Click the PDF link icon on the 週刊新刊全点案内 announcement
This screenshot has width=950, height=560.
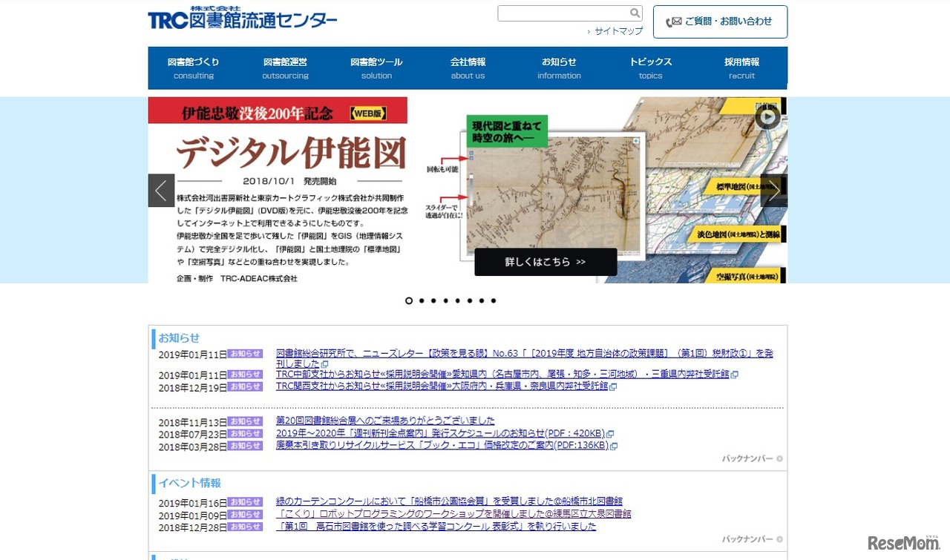click(x=611, y=433)
